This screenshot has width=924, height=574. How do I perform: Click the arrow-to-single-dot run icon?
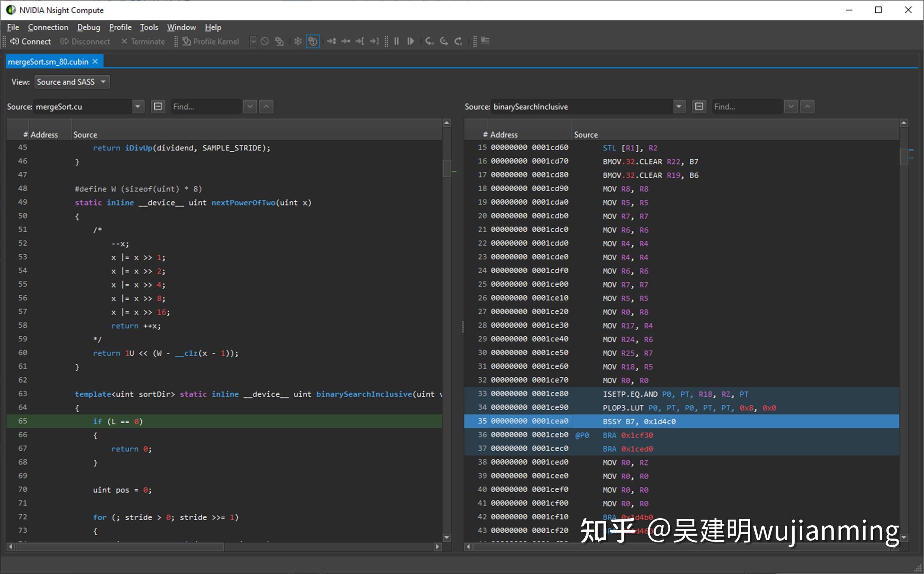pyautogui.click(x=346, y=41)
